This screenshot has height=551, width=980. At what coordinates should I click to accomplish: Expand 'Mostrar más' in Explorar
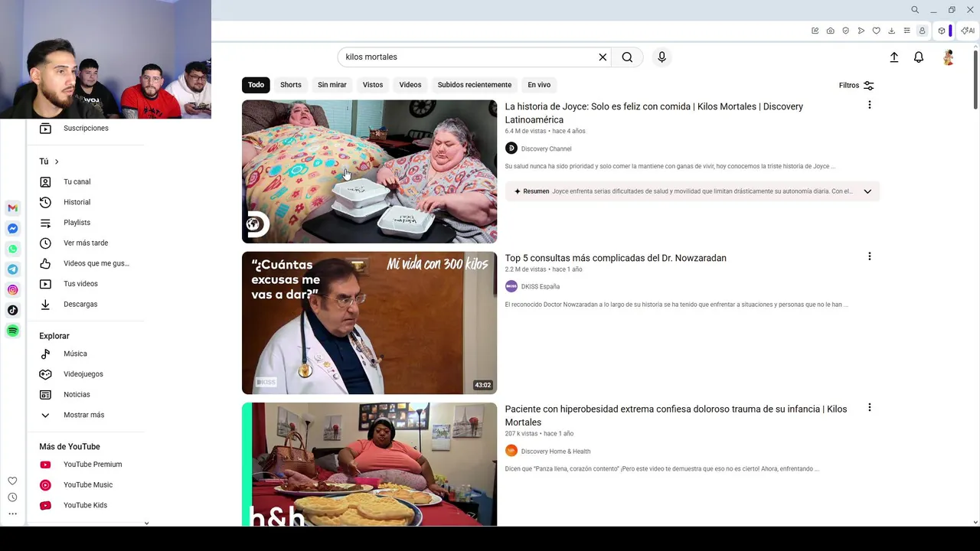click(85, 415)
